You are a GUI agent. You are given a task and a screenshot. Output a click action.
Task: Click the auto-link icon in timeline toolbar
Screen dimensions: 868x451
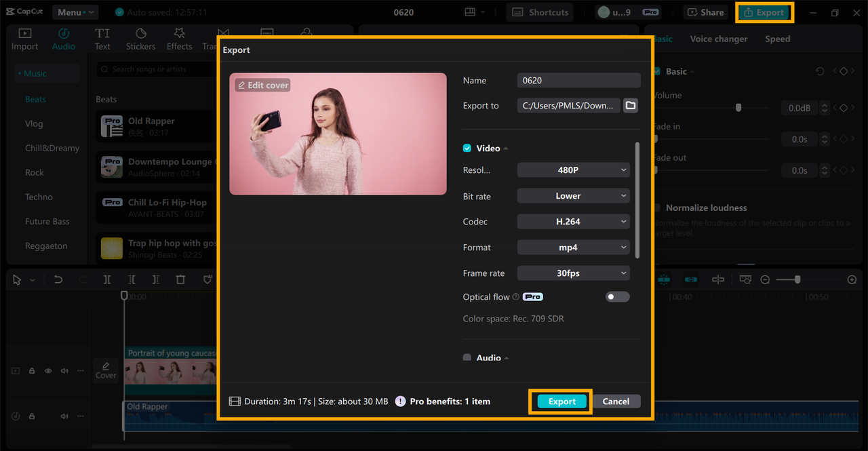pyautogui.click(x=691, y=279)
